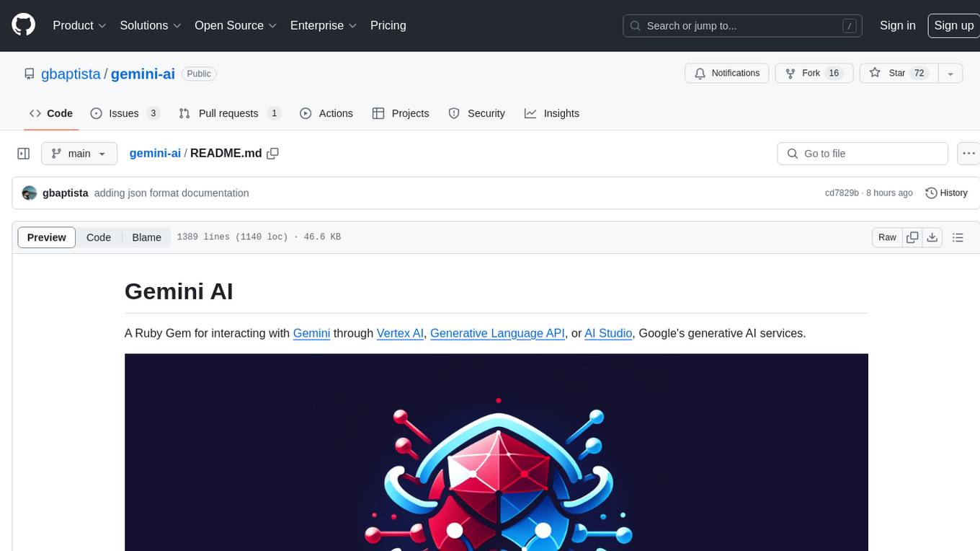Image resolution: width=980 pixels, height=551 pixels.
Task: Click the 1389 lines file info text
Action: tap(259, 237)
